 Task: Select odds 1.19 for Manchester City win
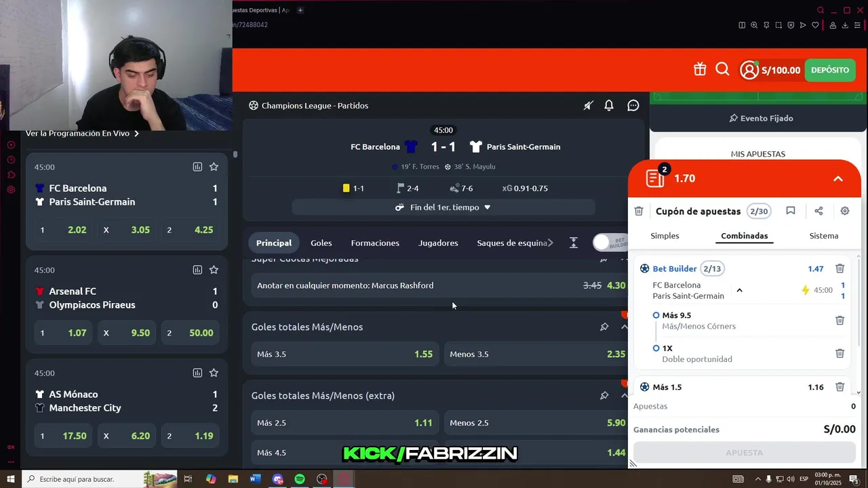point(191,436)
